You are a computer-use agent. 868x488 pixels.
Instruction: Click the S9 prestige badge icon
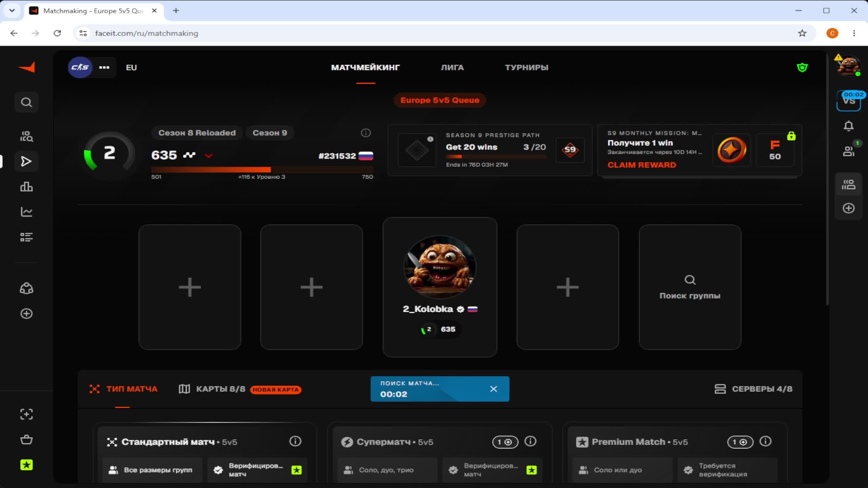(570, 150)
